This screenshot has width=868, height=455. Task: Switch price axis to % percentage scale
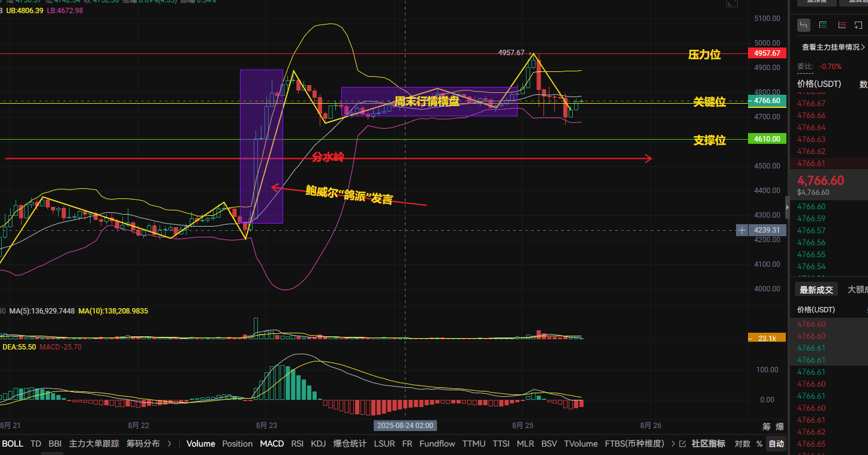coord(759,444)
